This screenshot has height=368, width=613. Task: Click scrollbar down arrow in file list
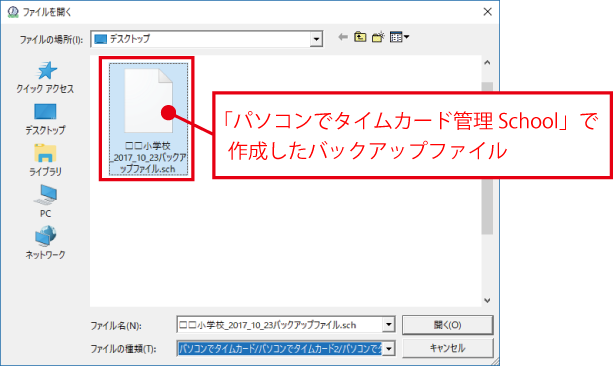click(x=487, y=300)
